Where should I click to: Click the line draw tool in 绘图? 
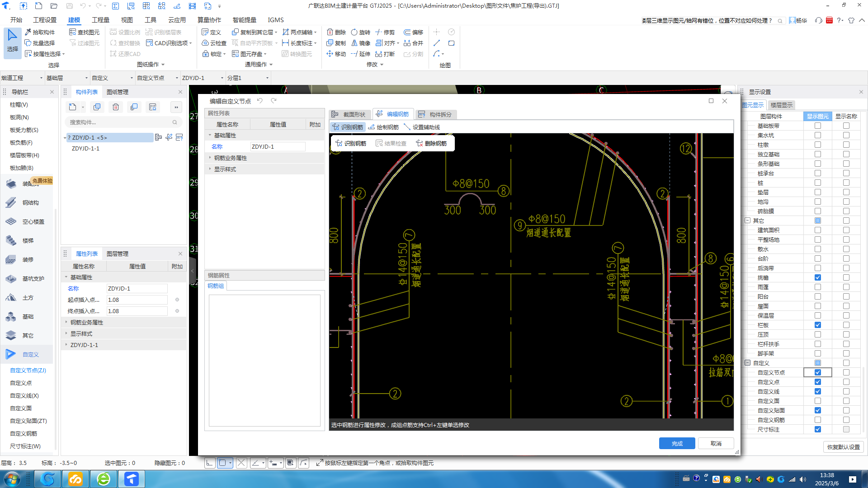click(x=437, y=43)
